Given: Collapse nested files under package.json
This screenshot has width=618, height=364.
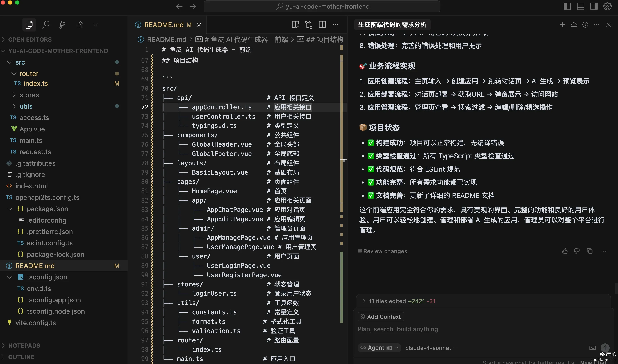Looking at the screenshot, I should 10,209.
